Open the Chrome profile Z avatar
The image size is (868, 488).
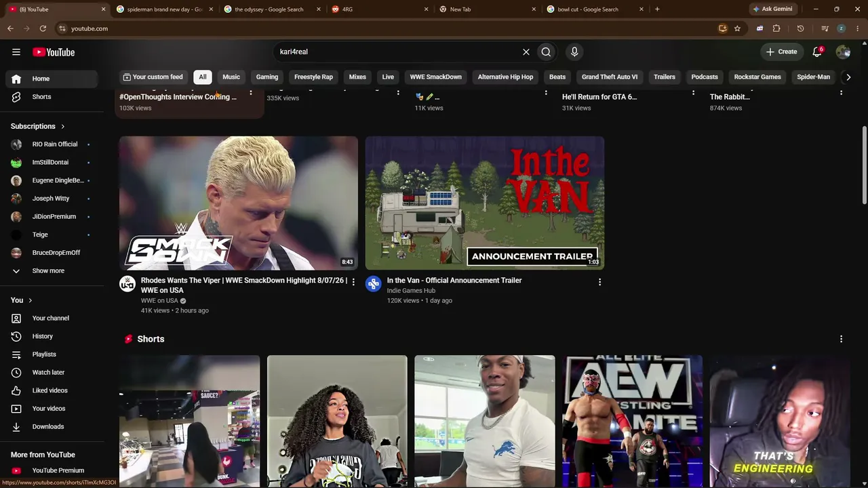(841, 28)
